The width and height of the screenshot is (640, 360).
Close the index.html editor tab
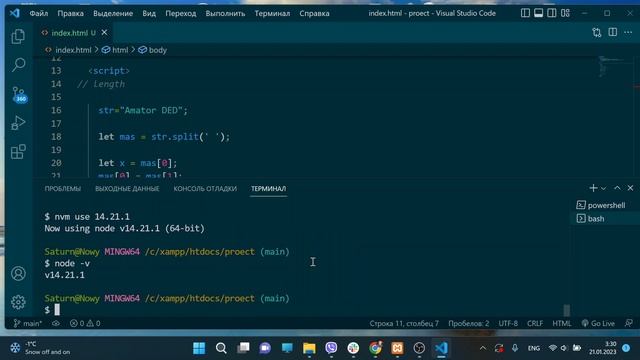[104, 32]
